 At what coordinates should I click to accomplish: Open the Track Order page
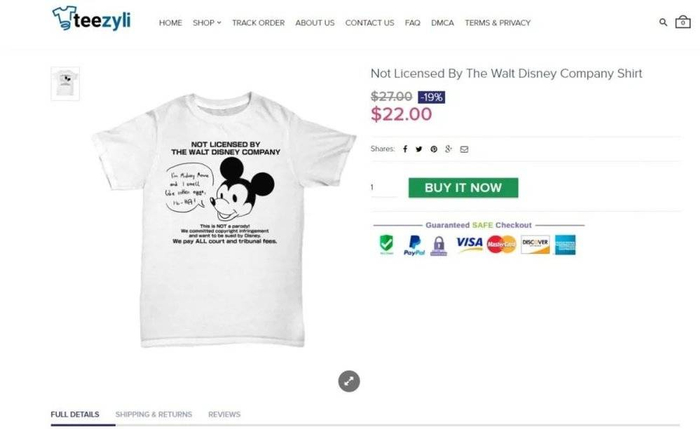(258, 23)
